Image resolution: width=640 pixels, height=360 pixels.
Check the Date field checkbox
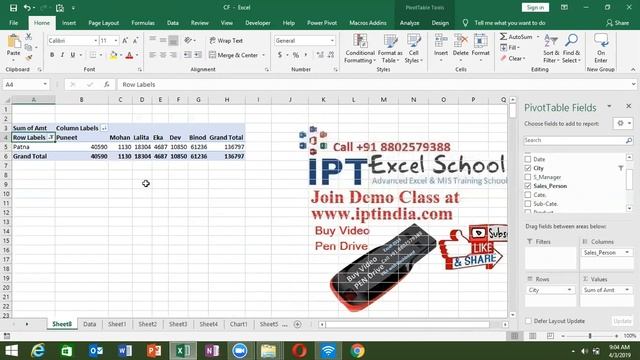(528, 159)
